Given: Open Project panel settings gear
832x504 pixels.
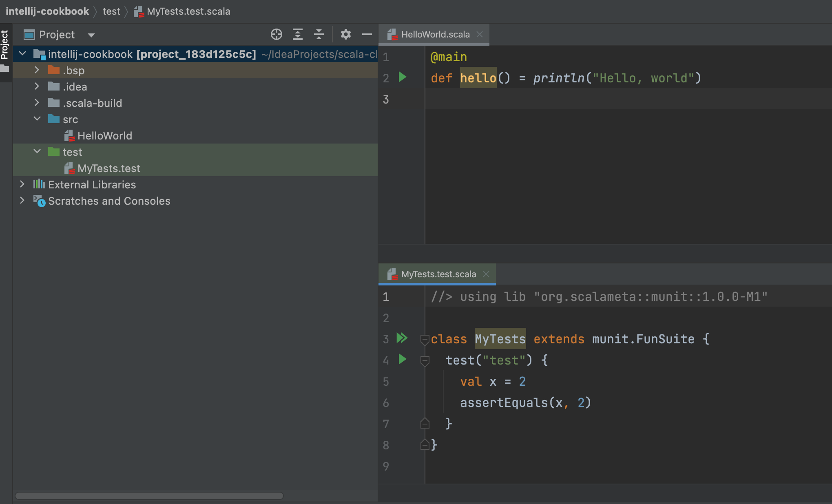Looking at the screenshot, I should point(346,35).
